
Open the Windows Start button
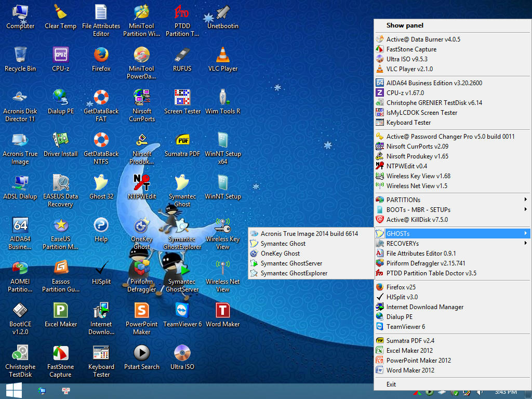point(14,391)
